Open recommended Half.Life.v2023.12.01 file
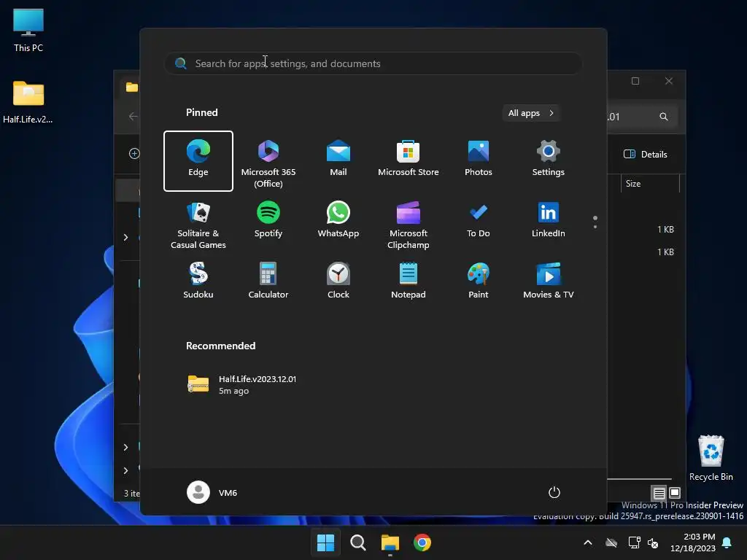Screen dimensions: 747x560 243,384
